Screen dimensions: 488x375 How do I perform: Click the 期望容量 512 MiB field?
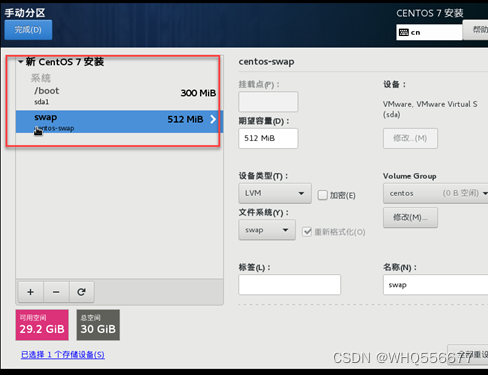pyautogui.click(x=268, y=138)
